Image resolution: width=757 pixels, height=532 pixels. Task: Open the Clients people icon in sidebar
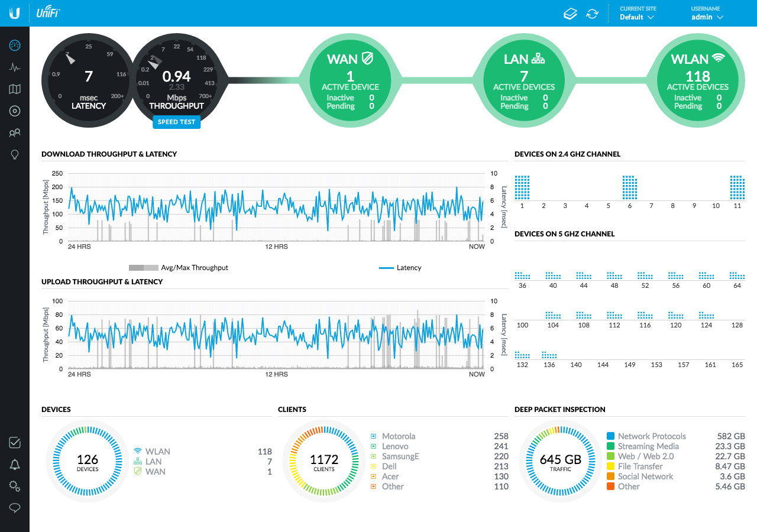[x=15, y=133]
